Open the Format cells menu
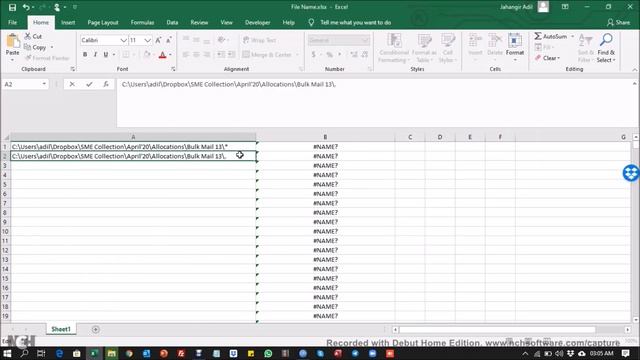The width and height of the screenshot is (640, 360). [x=515, y=48]
